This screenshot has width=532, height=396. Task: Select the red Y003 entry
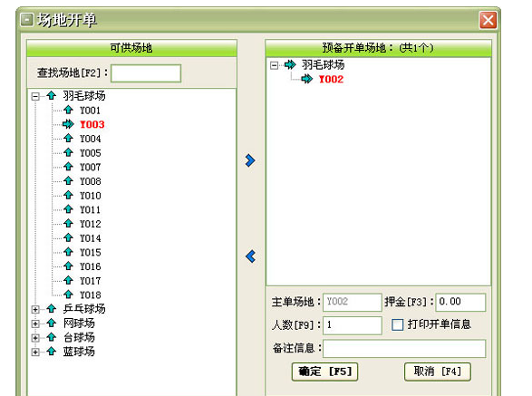[92, 124]
